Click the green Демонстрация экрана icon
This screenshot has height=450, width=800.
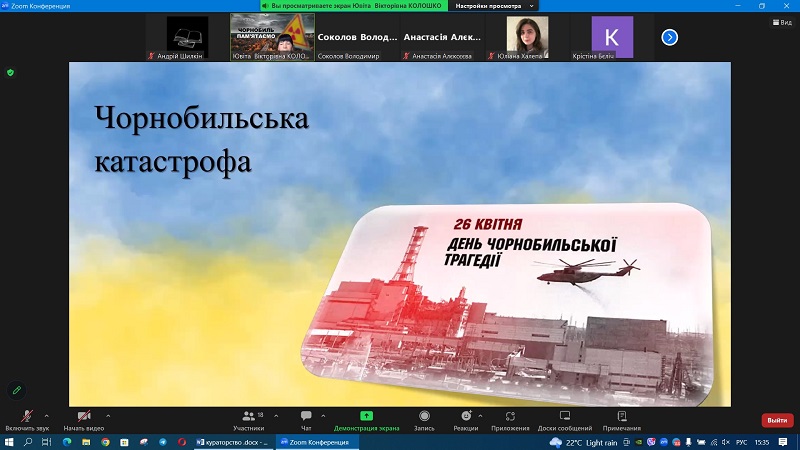366,416
